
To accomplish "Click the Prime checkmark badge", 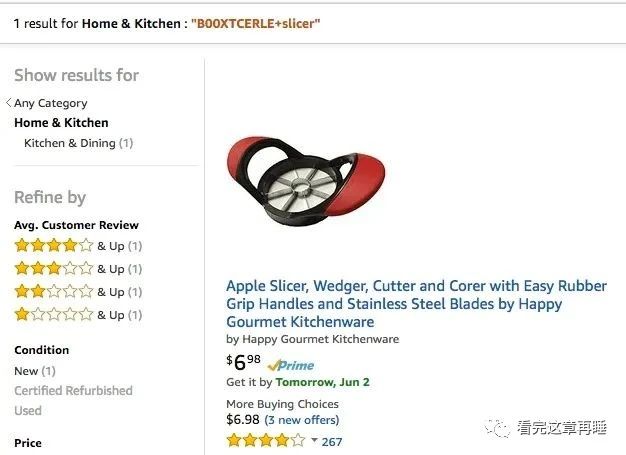I will tap(291, 365).
